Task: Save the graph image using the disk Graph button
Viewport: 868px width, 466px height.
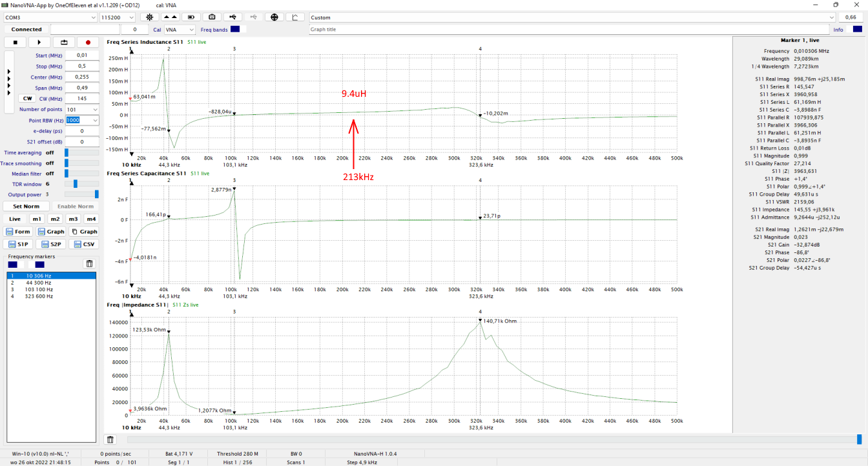Action: click(51, 232)
